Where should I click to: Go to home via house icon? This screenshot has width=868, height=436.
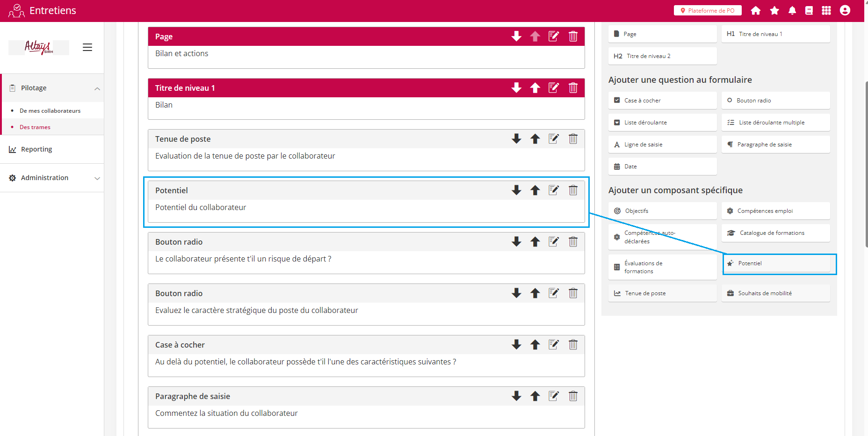[756, 10]
